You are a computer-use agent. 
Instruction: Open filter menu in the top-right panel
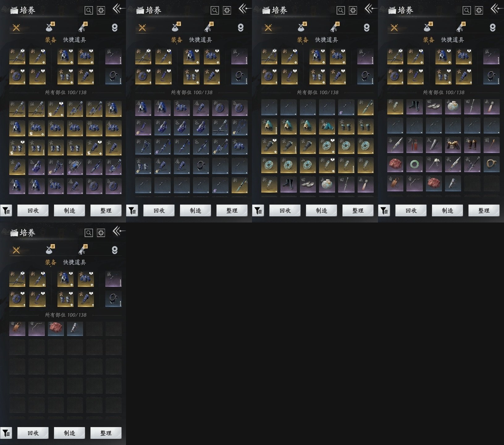coord(384,211)
